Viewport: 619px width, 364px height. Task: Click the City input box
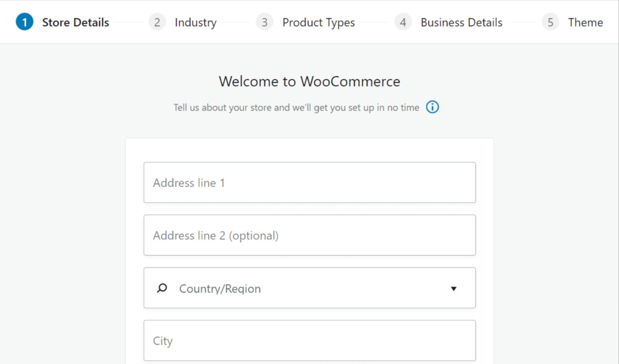click(x=309, y=340)
